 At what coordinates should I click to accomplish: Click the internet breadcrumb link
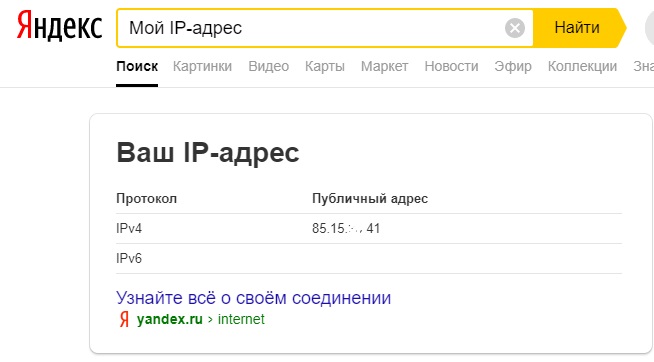pos(241,319)
